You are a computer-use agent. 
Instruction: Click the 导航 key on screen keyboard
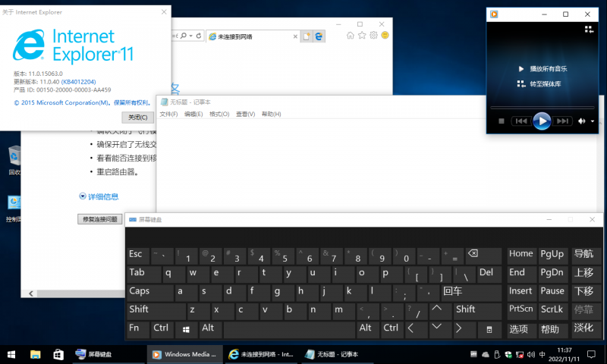tap(585, 255)
